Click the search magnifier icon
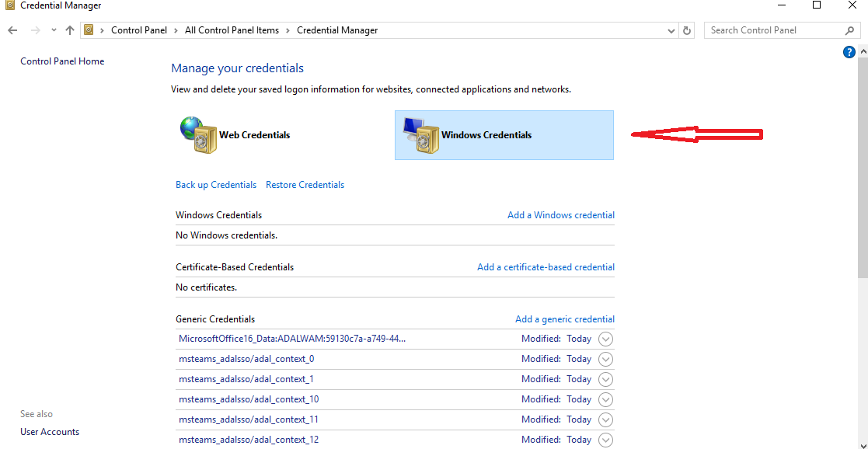Image resolution: width=868 pixels, height=449 pixels. [849, 30]
